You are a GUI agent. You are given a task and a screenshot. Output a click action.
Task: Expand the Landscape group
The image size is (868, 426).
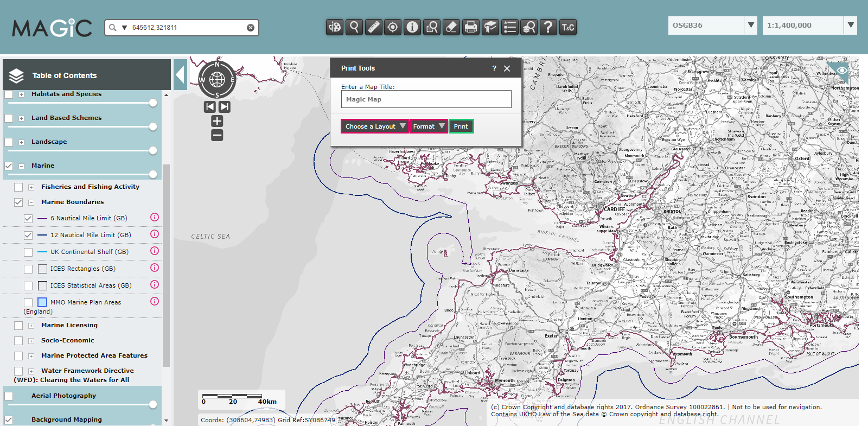[21, 142]
